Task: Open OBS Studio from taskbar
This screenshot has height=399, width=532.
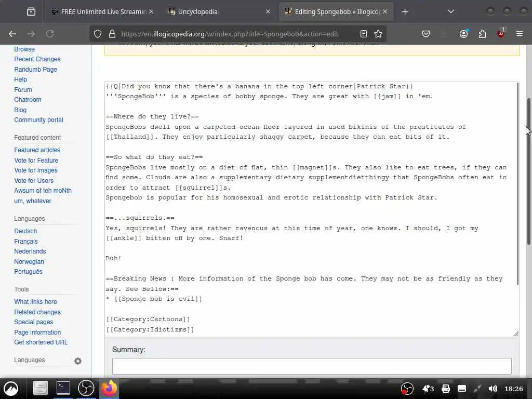Action: (x=86, y=388)
